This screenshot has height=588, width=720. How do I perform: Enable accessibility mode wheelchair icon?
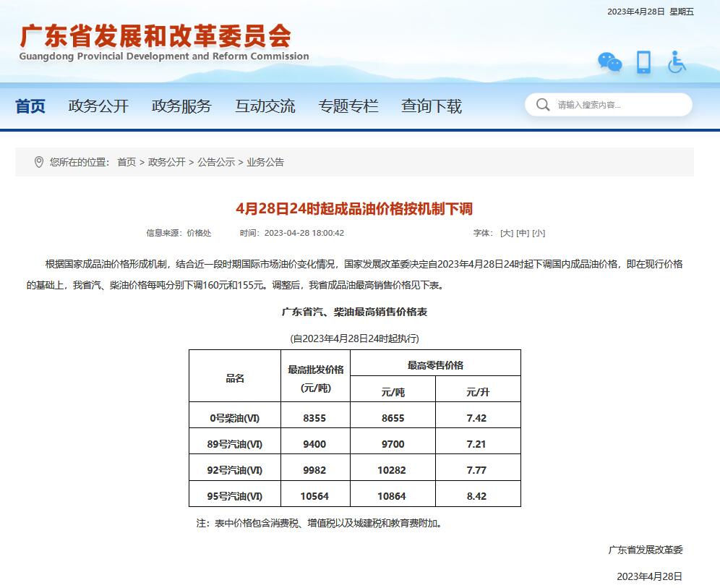coord(677,62)
